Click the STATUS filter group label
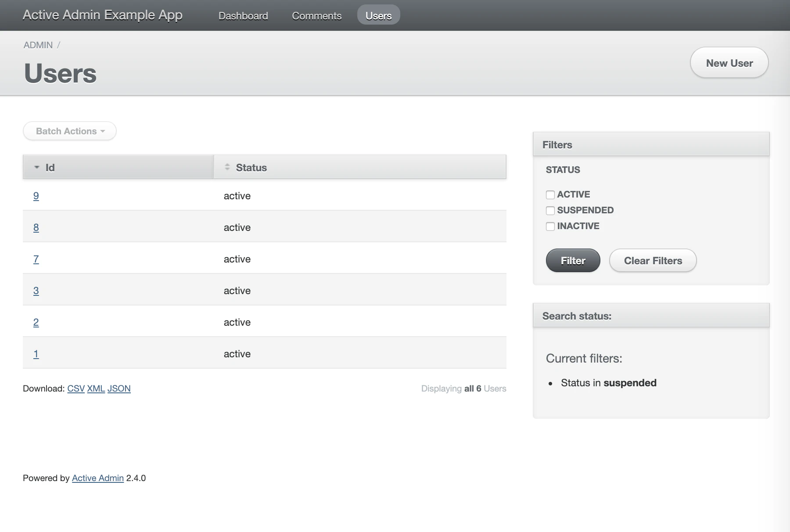The width and height of the screenshot is (790, 532). point(563,170)
